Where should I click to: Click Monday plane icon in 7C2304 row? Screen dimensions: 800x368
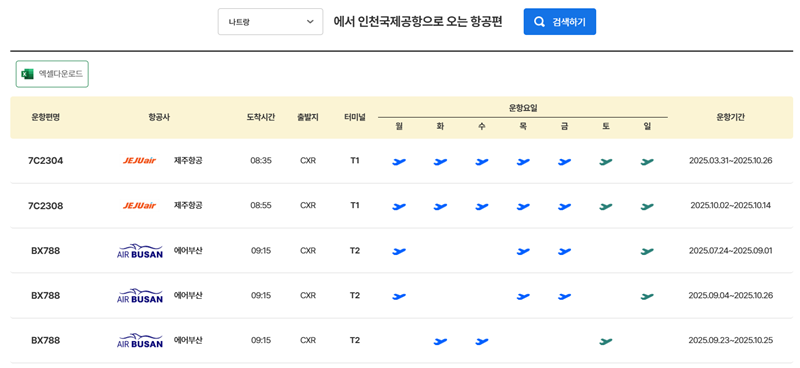click(x=399, y=161)
